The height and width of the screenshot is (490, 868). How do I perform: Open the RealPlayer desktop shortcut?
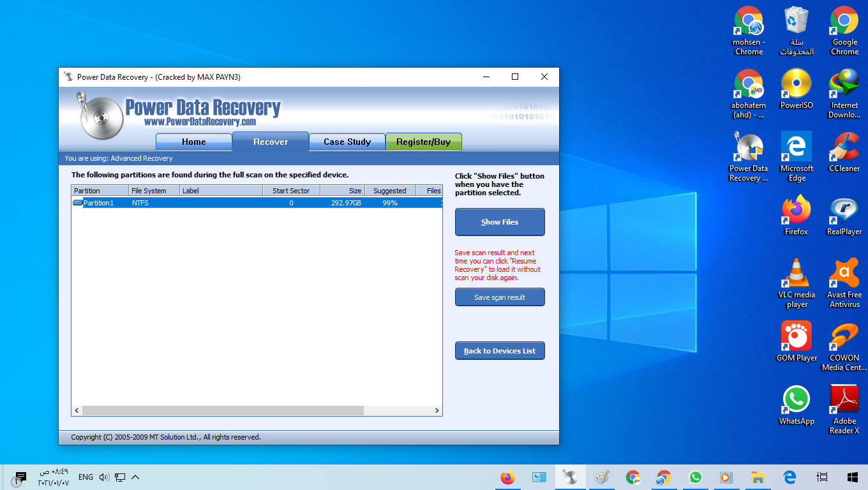[844, 216]
